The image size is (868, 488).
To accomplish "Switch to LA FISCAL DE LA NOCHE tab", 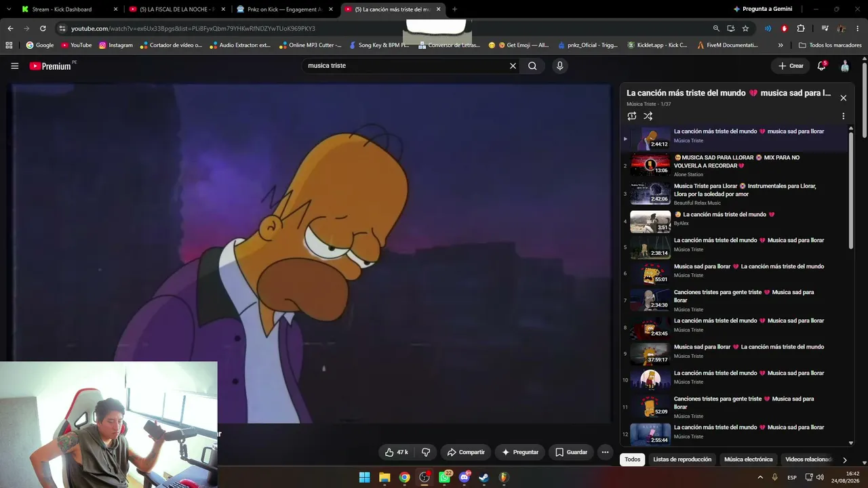I will 177,9.
